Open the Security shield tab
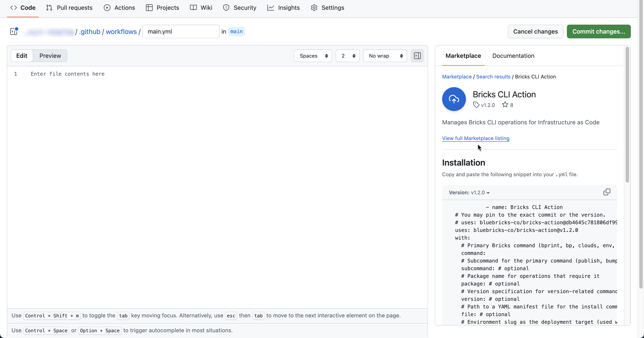The height and width of the screenshot is (338, 644). pos(240,8)
